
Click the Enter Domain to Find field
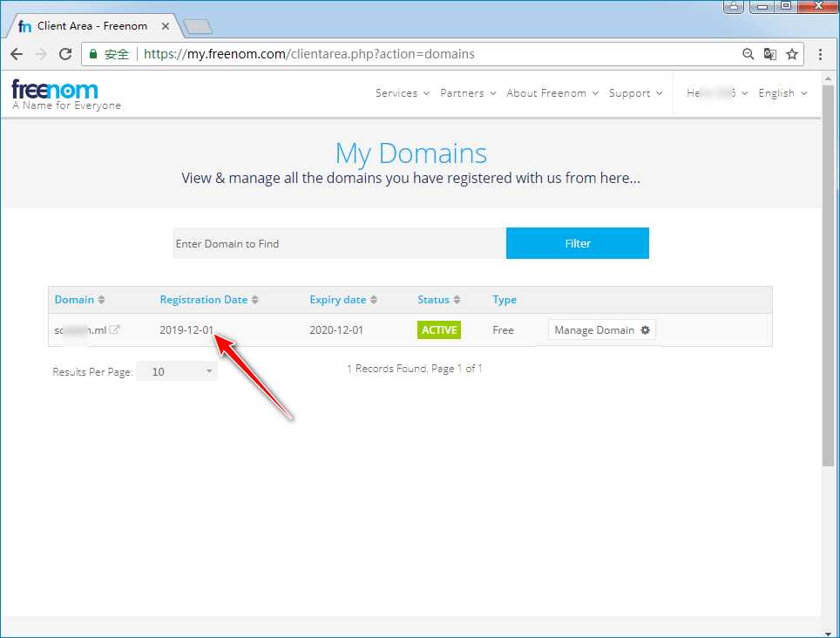point(339,243)
